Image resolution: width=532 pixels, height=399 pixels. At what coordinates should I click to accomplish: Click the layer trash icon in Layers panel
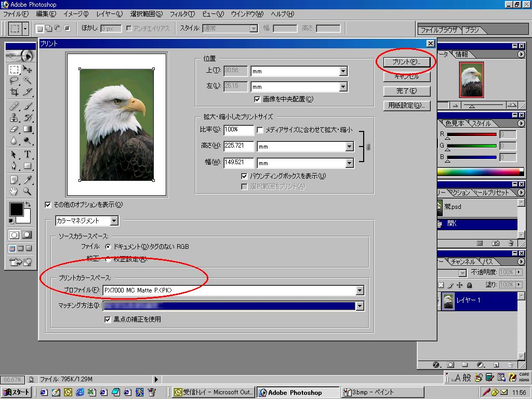tap(510, 365)
